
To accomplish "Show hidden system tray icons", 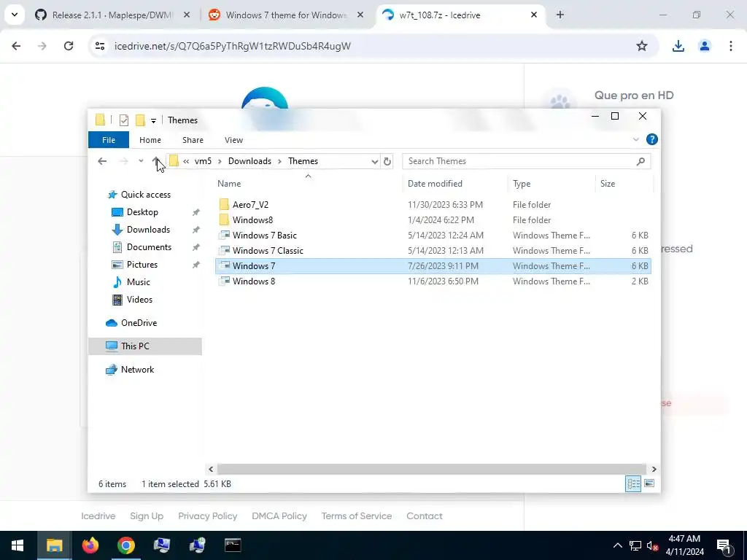I will 617,545.
